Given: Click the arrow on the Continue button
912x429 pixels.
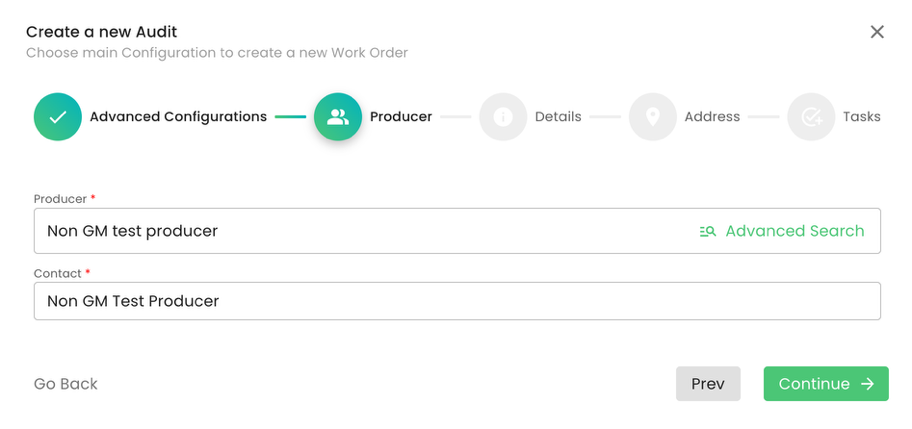Looking at the screenshot, I should (867, 384).
